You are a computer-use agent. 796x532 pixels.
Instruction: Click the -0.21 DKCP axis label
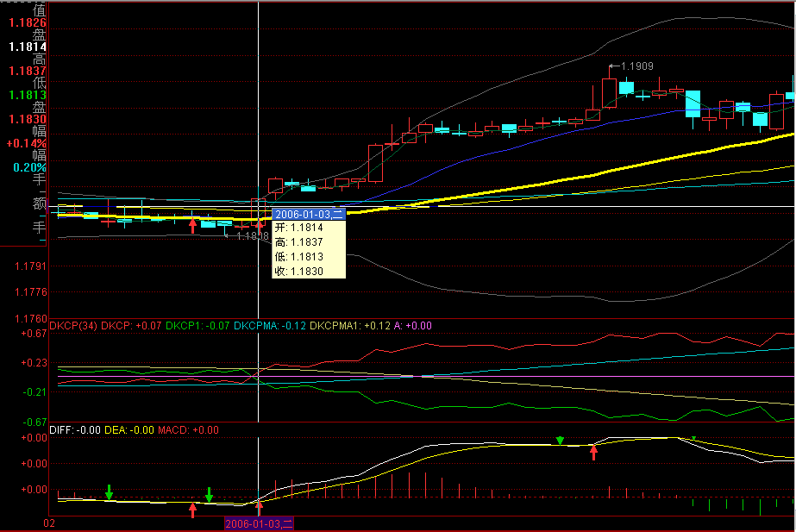34,392
